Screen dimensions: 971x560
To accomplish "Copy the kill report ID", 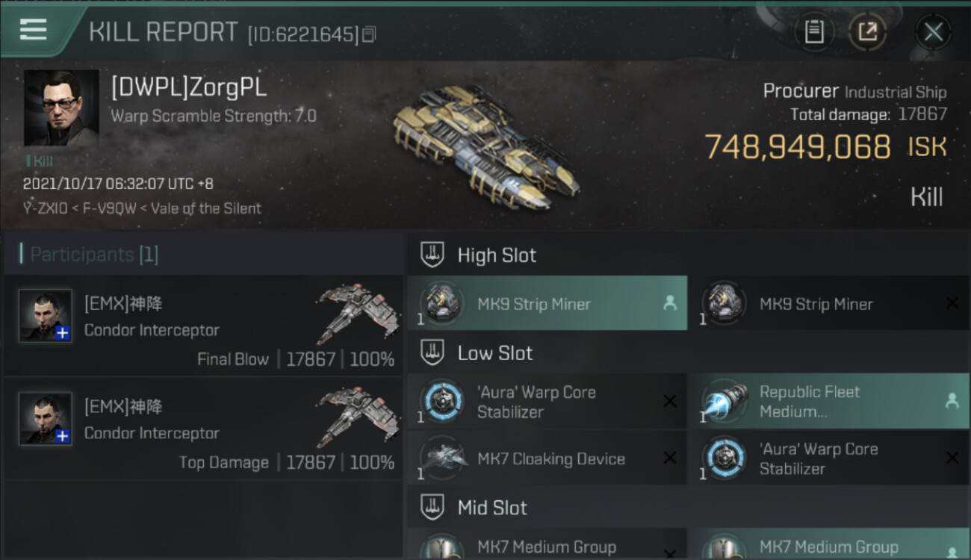I will [x=369, y=34].
